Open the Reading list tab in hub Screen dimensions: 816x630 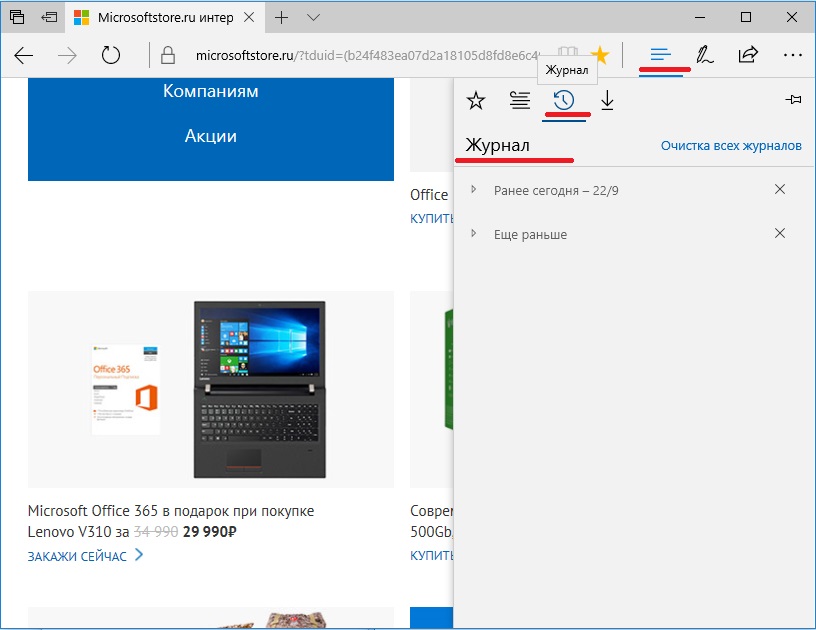pos(520,100)
